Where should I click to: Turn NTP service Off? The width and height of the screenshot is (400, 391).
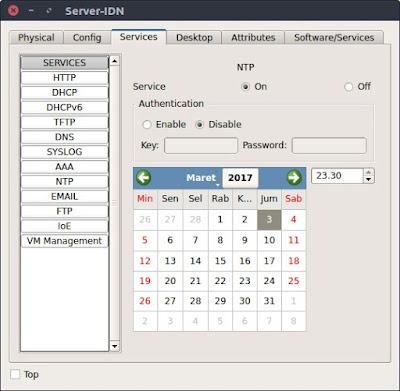tap(349, 87)
